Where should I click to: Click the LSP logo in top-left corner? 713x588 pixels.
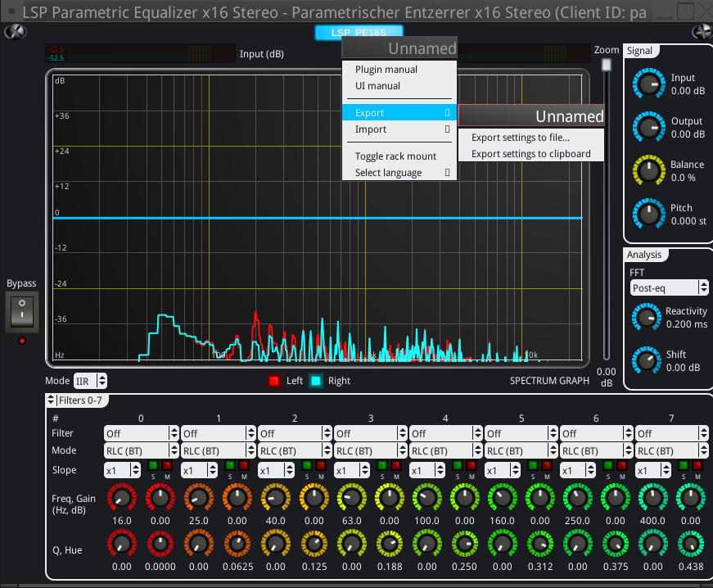pyautogui.click(x=15, y=32)
